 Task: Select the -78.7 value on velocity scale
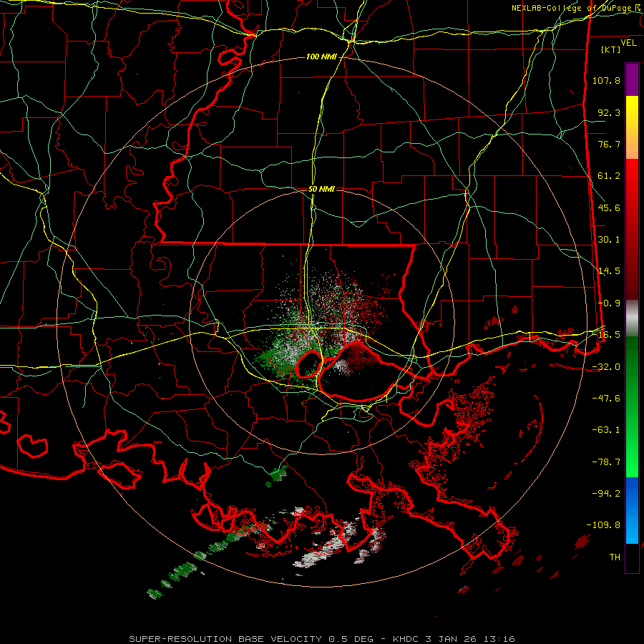[606, 462]
